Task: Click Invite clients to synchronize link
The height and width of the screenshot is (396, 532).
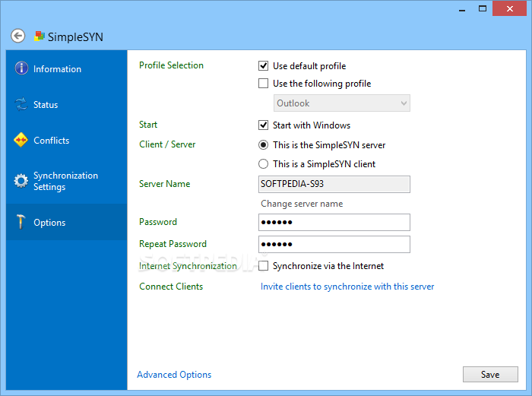Action: coord(347,287)
